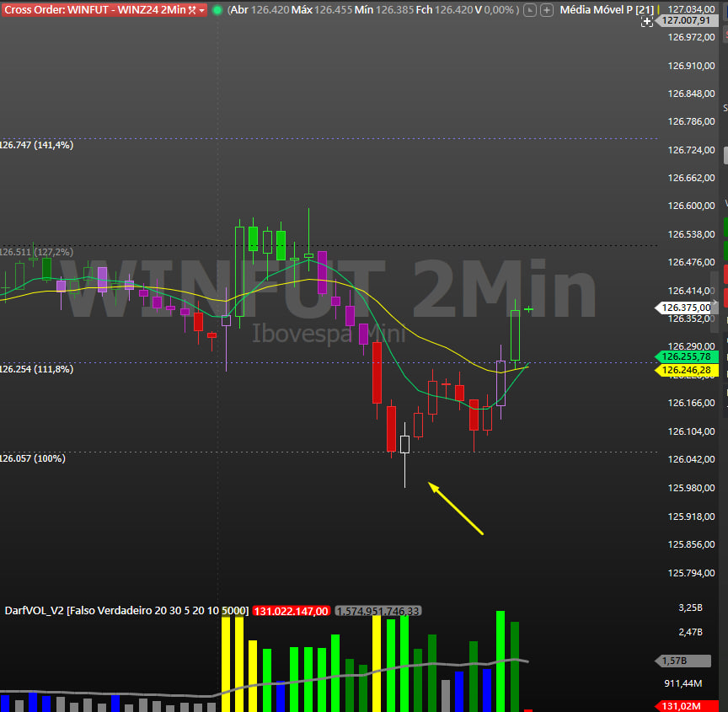Click the V 0,00% variation in header
Screen dimensions: 728x712
(x=495, y=10)
